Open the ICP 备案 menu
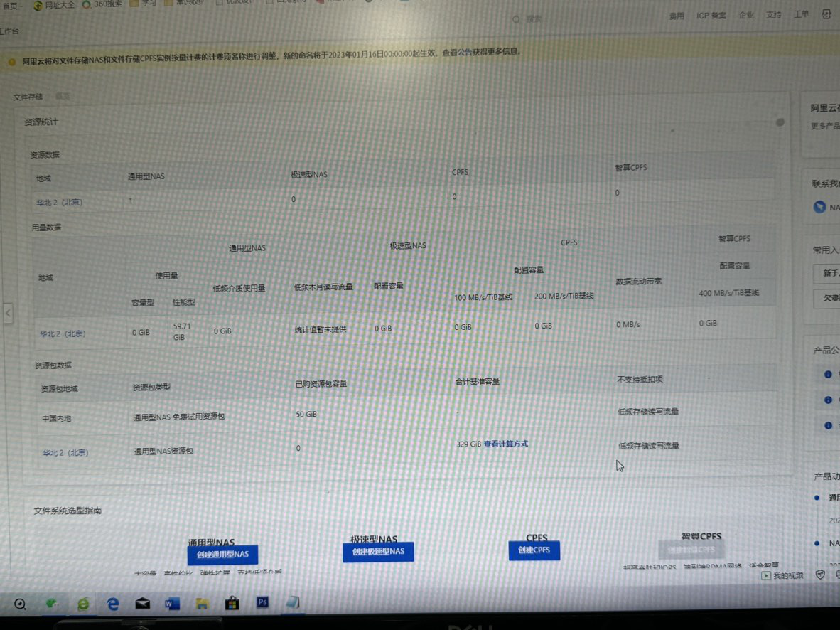 point(711,16)
